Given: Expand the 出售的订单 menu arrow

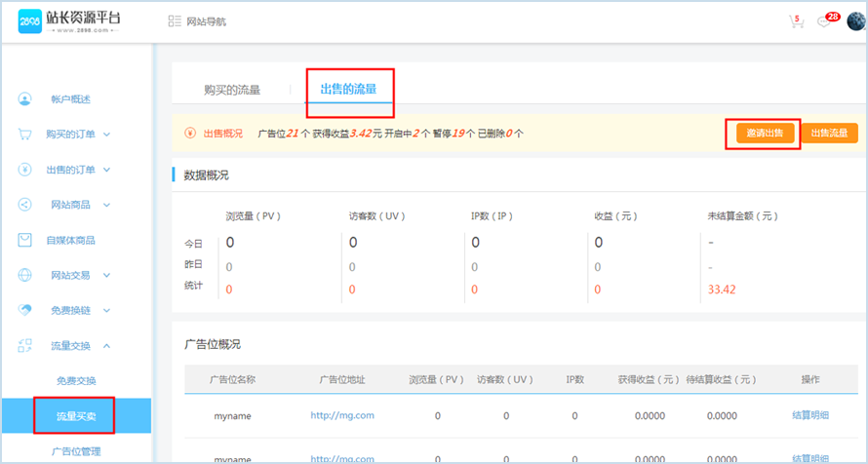Looking at the screenshot, I should tap(106, 170).
